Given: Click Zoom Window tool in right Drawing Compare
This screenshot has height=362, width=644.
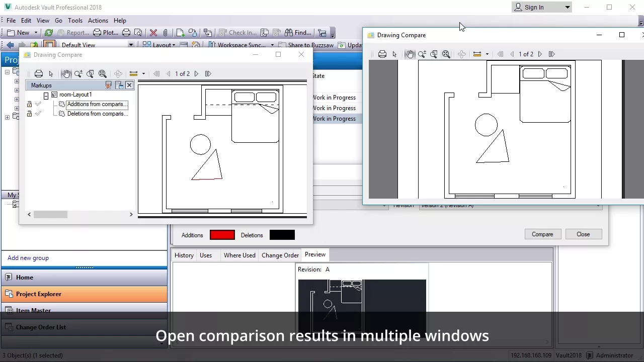Looking at the screenshot, I should (x=434, y=54).
